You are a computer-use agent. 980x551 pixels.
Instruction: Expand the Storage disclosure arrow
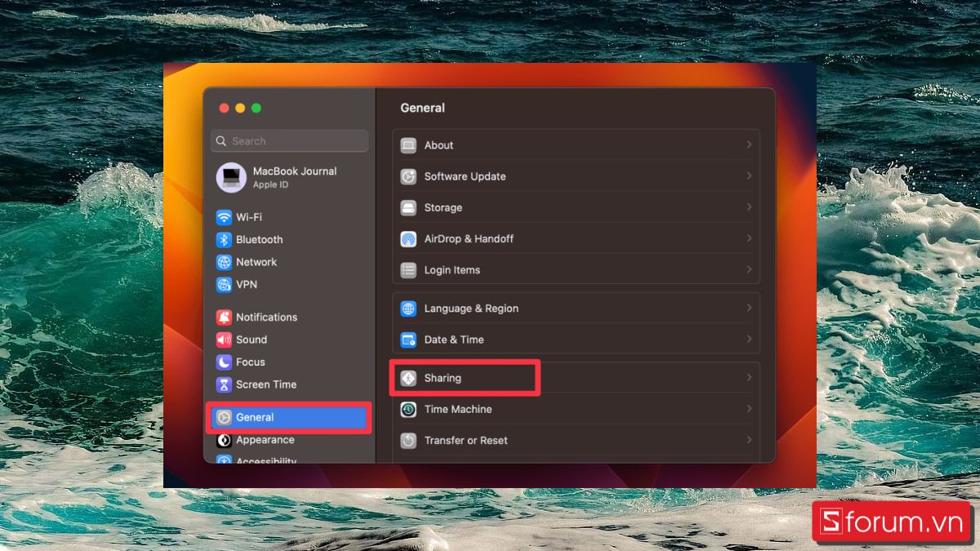pos(749,207)
